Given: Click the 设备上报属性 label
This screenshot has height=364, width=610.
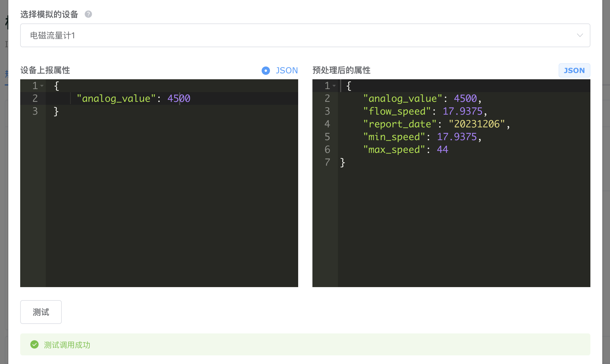Looking at the screenshot, I should [x=45, y=70].
